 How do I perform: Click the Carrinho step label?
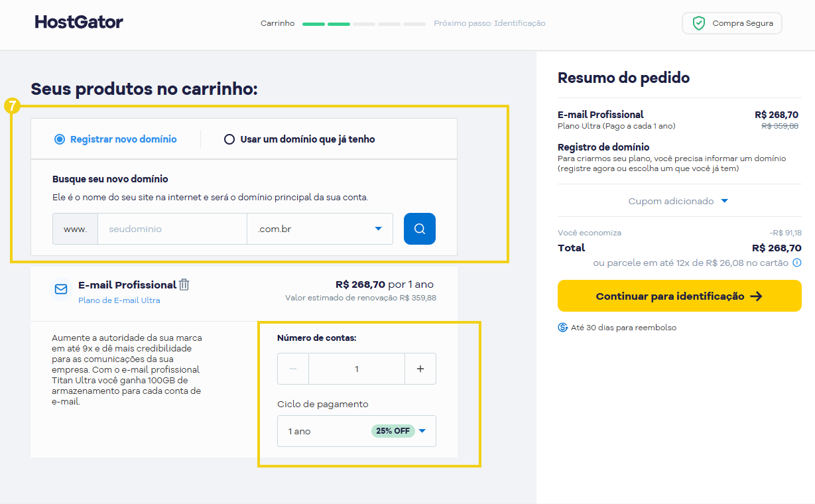(x=277, y=23)
